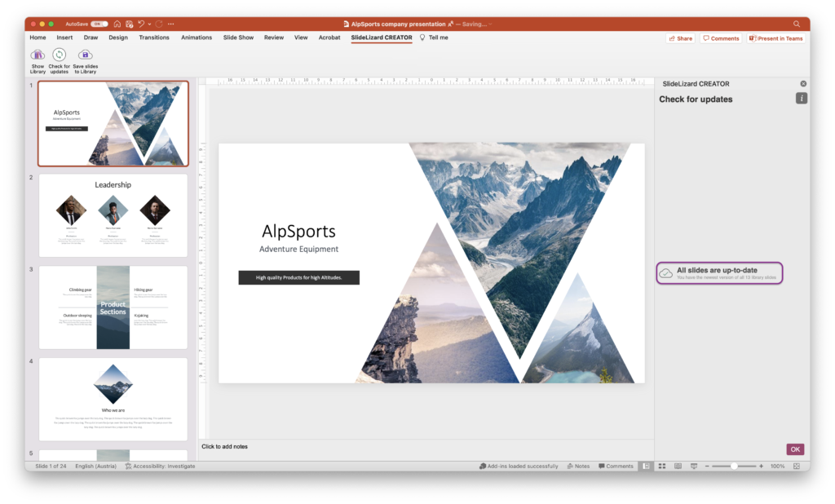Screen dimensions: 835x504
Task: Select slide 3 Product Sections thumbnail
Action: [113, 307]
